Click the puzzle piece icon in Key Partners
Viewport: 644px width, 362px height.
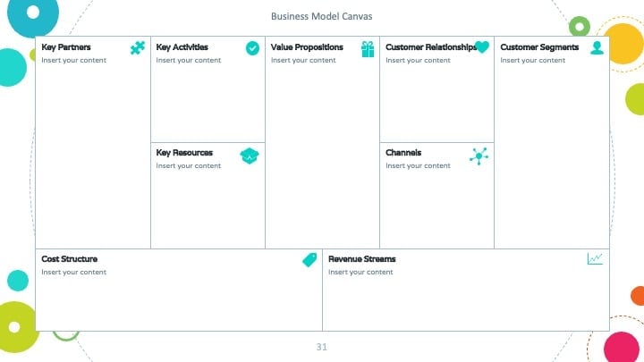pyautogui.click(x=138, y=48)
